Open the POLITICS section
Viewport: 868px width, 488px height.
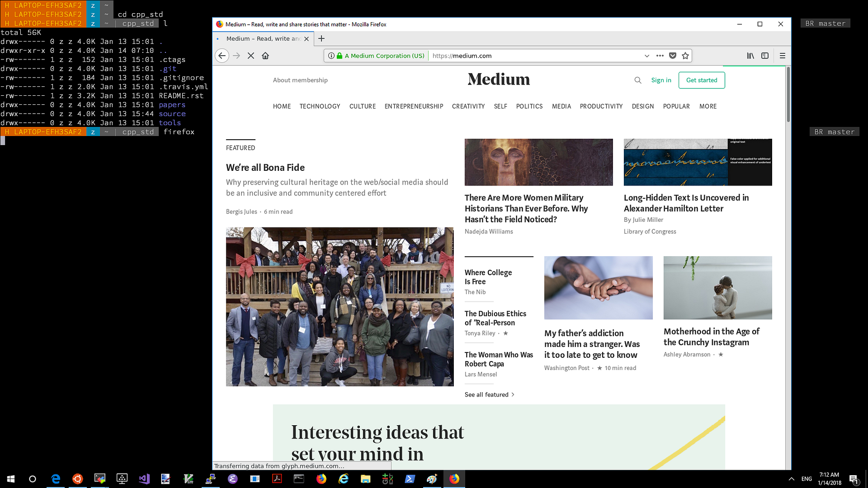529,106
